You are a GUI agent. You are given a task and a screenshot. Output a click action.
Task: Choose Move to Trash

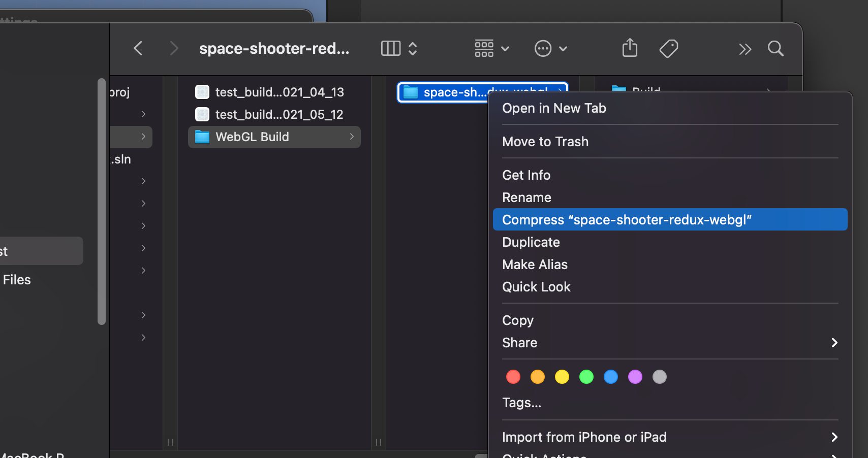pyautogui.click(x=670, y=142)
